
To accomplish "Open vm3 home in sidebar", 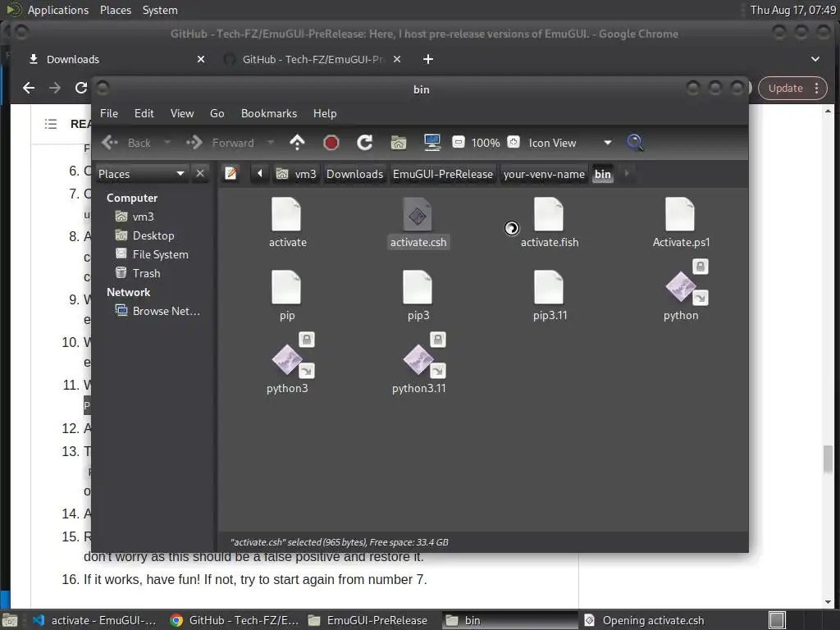I will (x=143, y=217).
